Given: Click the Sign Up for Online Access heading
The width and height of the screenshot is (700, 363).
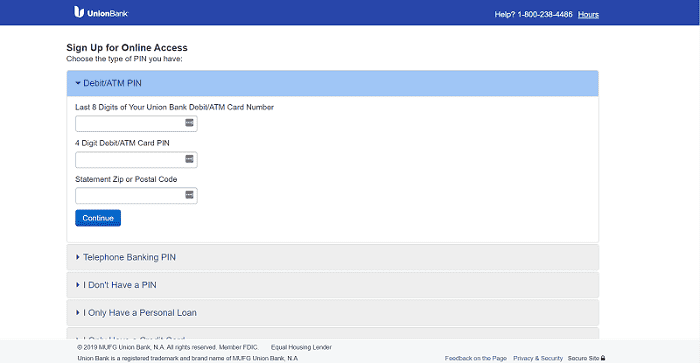Looking at the screenshot, I should [127, 48].
